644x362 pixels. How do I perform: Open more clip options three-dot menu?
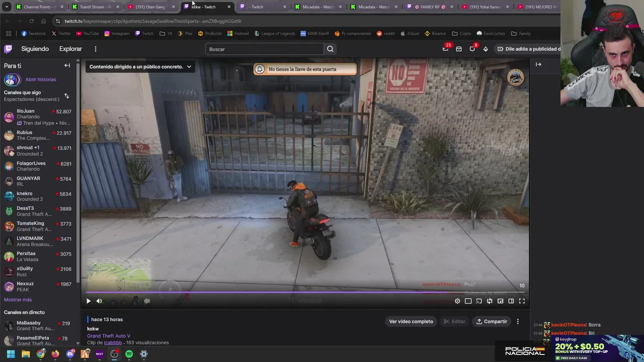pyautogui.click(x=518, y=321)
